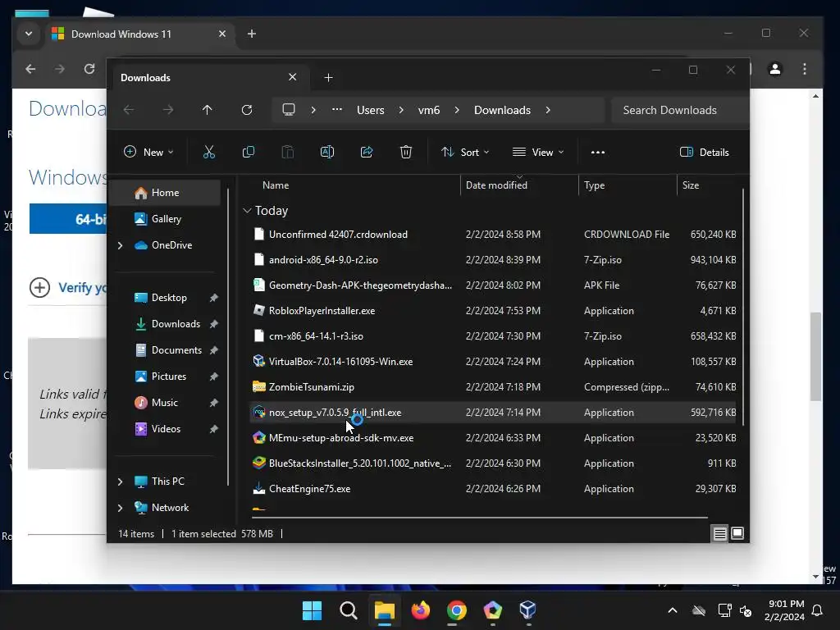Viewport: 840px width, 630px height.
Task: Click vm6 in the address breadcrumb
Action: 429,110
